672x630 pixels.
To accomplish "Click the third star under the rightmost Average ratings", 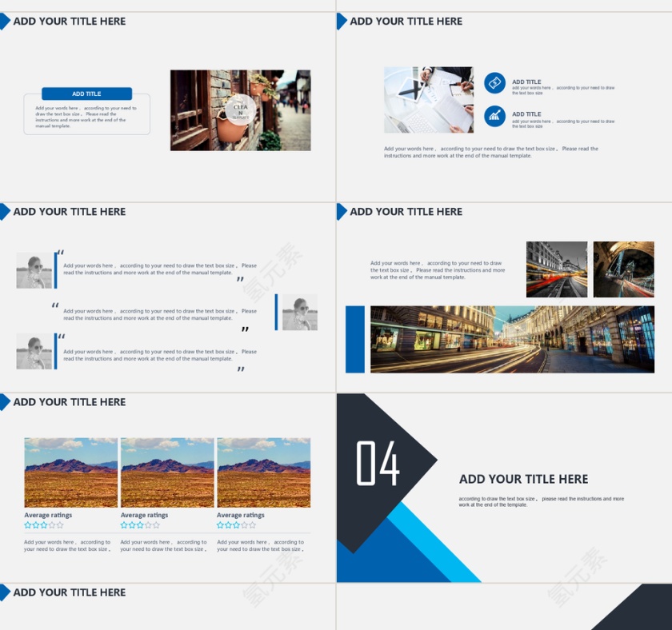I will [x=236, y=525].
